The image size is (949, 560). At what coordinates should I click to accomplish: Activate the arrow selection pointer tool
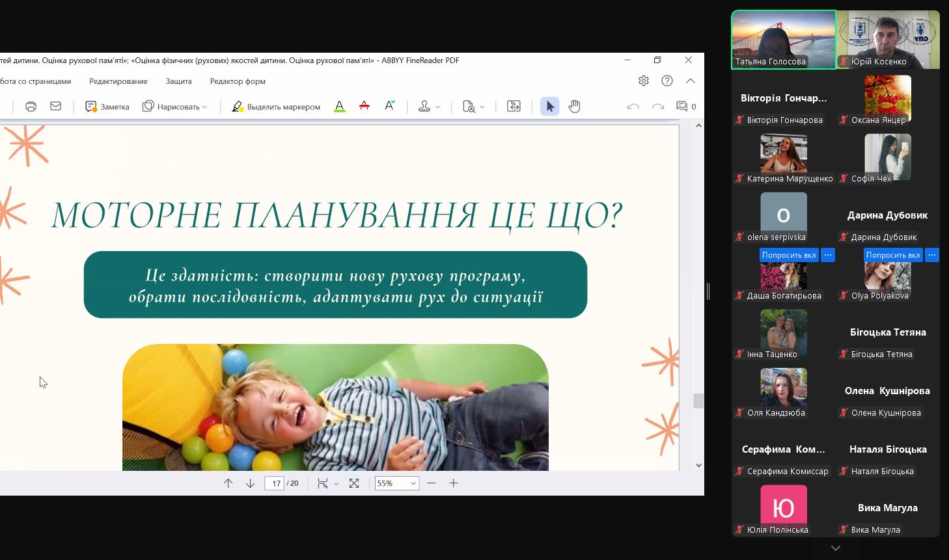(x=549, y=107)
